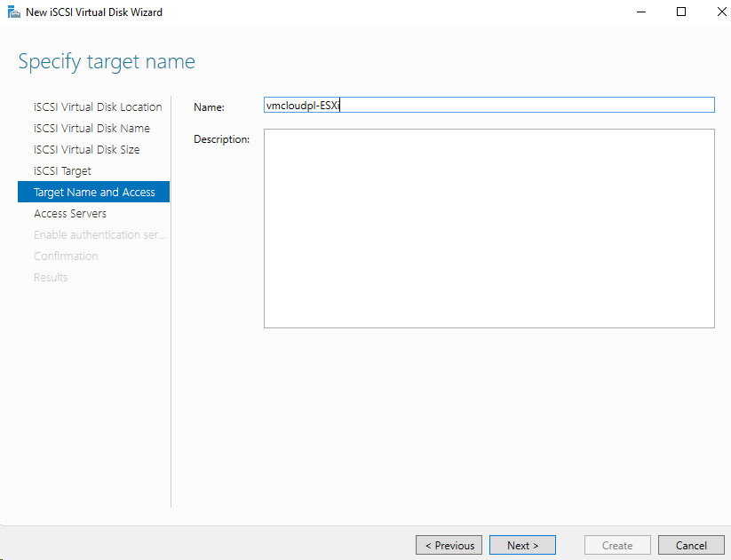Click inside the Name text field

pyautogui.click(x=489, y=105)
